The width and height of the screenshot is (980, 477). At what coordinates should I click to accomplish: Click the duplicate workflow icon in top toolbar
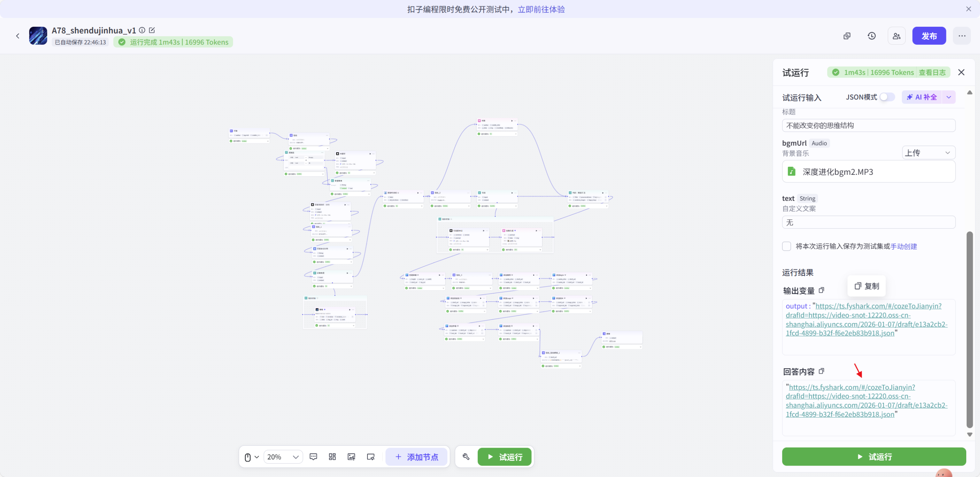click(846, 36)
